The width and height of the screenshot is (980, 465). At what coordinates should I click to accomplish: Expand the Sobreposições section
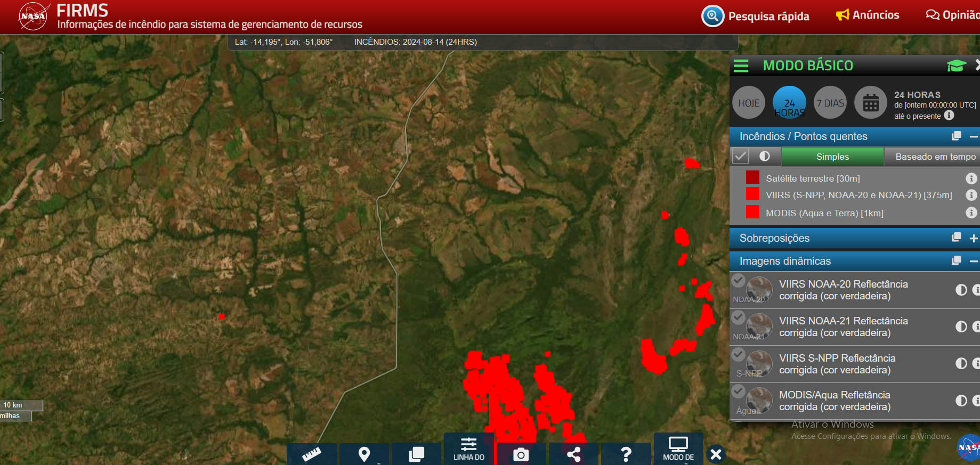(x=973, y=238)
